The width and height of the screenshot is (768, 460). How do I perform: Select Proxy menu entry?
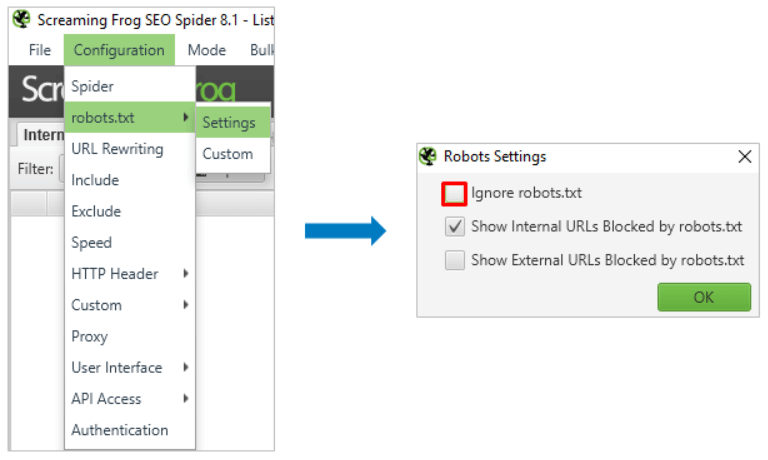(130, 336)
